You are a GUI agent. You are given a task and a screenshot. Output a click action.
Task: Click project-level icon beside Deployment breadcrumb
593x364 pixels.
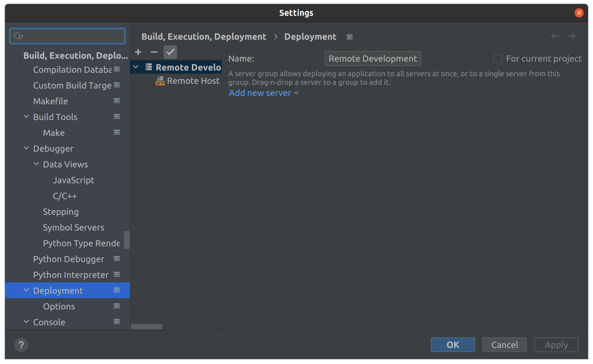(x=349, y=37)
